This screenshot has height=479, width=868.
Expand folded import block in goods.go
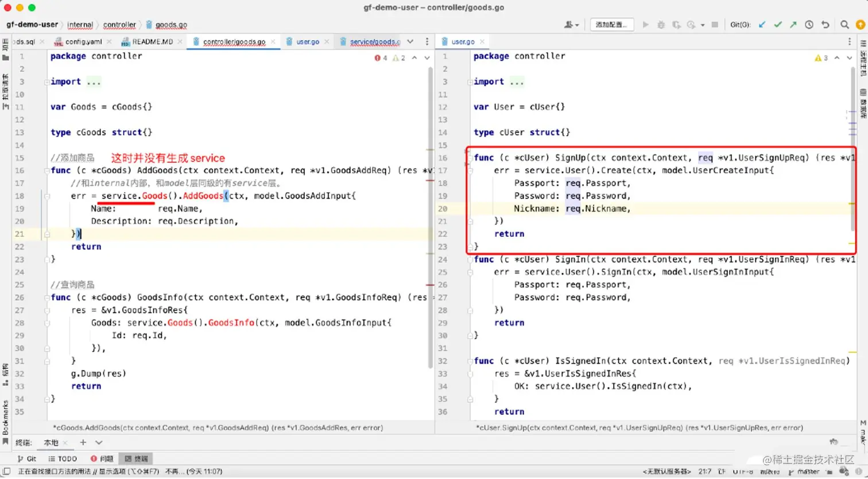(x=94, y=81)
